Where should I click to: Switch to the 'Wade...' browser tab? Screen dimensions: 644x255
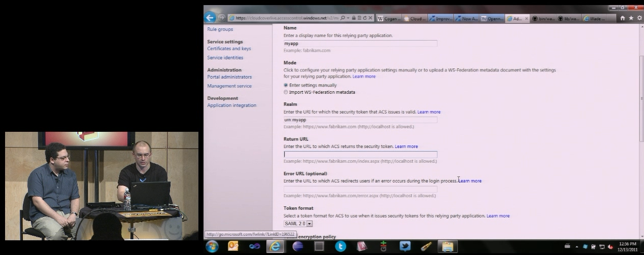click(x=594, y=18)
